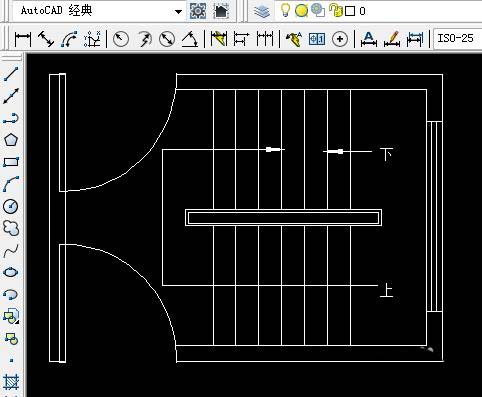The width and height of the screenshot is (482, 397).
Task: Click layer 0 color swatch
Action: click(350, 11)
